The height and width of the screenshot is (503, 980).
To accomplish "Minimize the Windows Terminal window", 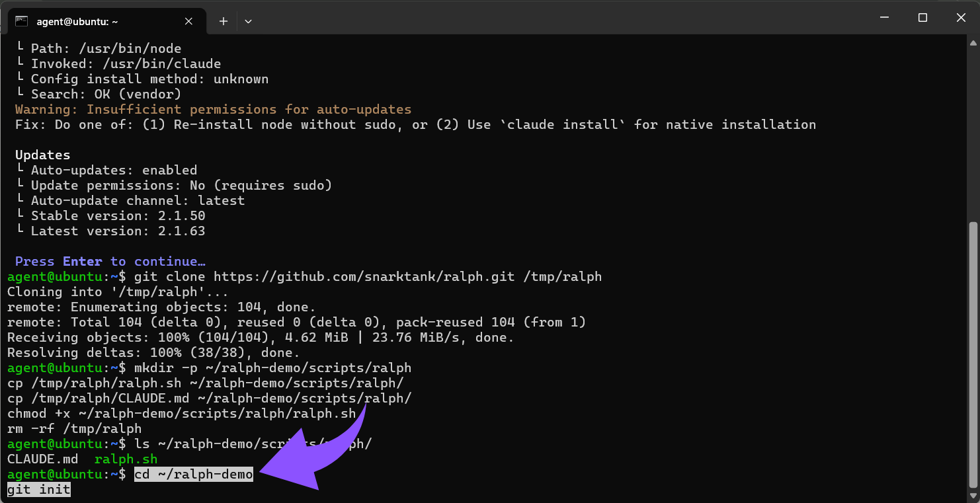I will (x=883, y=18).
